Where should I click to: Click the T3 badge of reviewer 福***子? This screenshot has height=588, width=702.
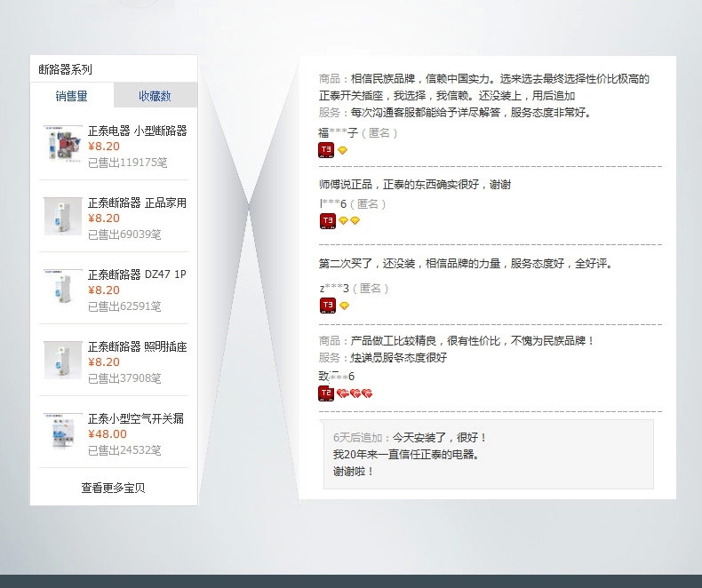[326, 150]
